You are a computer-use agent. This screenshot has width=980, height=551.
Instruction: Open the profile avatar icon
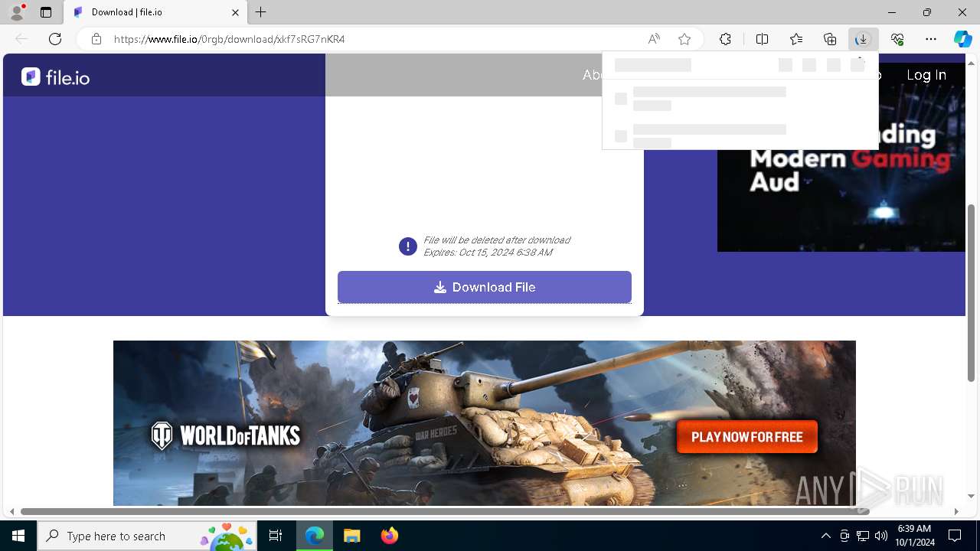(x=17, y=12)
